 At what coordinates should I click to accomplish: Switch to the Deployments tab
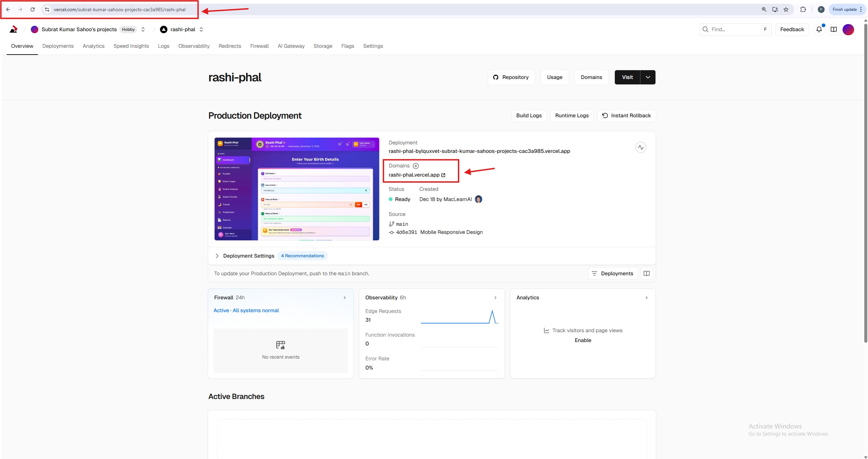coord(58,46)
